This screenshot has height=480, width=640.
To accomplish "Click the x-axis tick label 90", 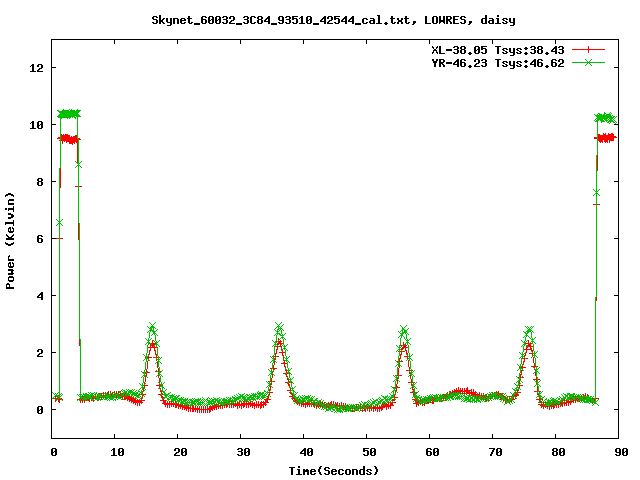I will click(621, 452).
